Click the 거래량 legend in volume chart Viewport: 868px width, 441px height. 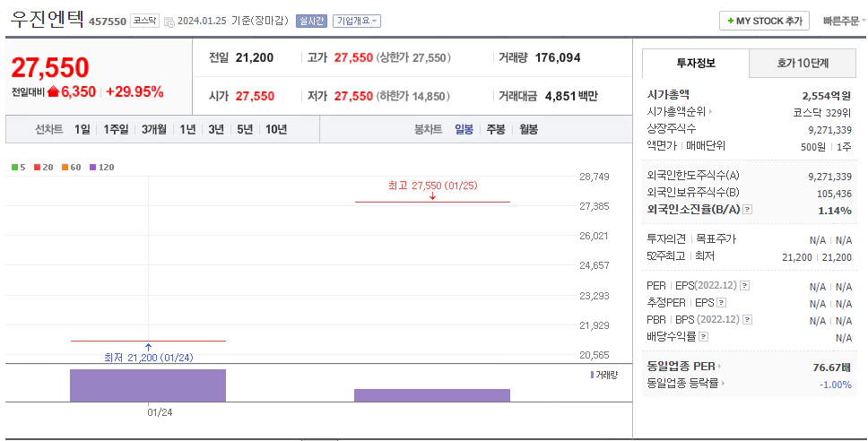[x=604, y=376]
